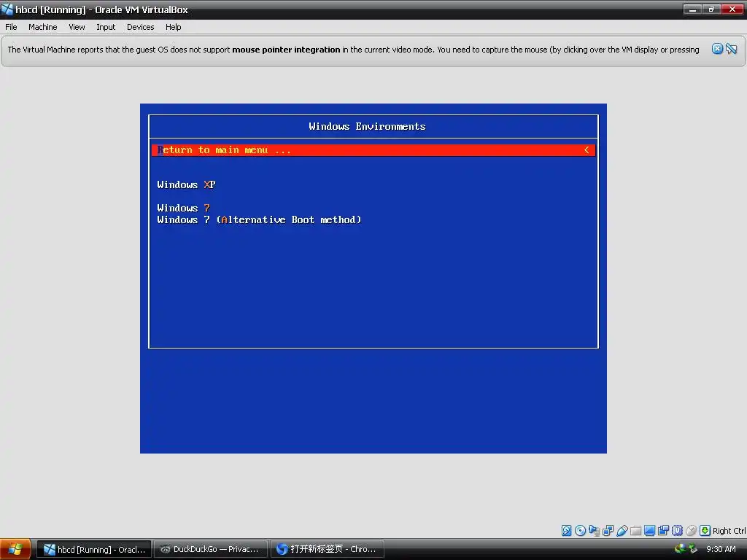Click the 9:30 AM system clock
747x560 pixels.
click(x=721, y=549)
